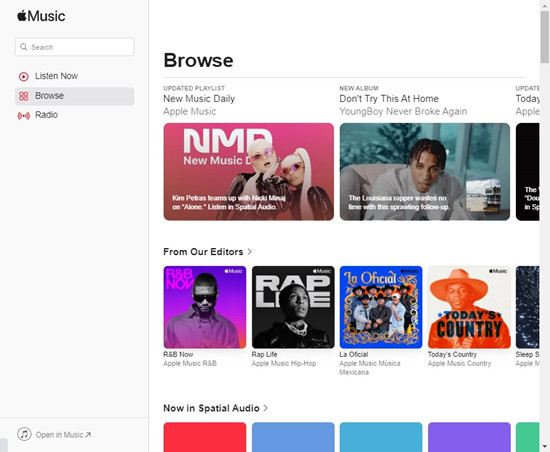Focus the Search input field
The height and width of the screenshot is (452, 550).
coord(74,47)
